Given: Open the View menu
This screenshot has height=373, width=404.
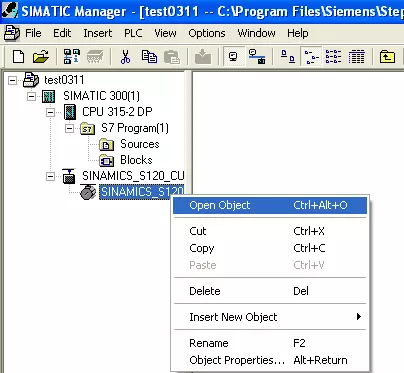Looking at the screenshot, I should click(x=165, y=33).
